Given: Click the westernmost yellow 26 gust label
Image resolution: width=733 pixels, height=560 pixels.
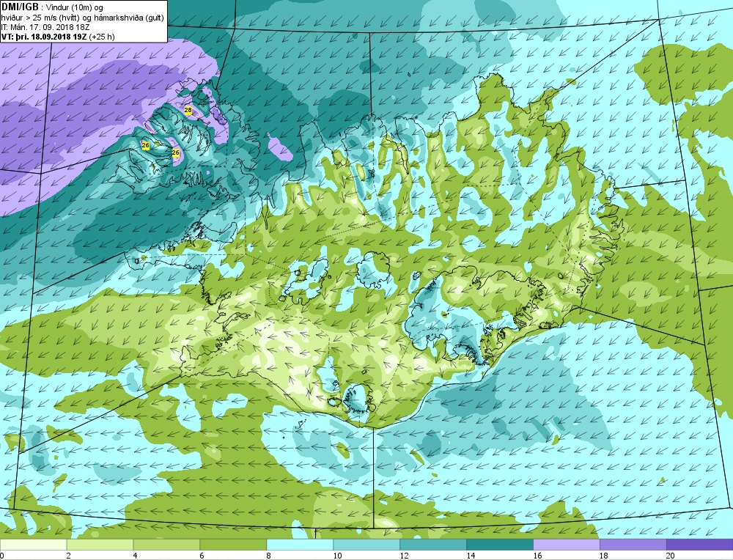Looking at the screenshot, I should [145, 146].
